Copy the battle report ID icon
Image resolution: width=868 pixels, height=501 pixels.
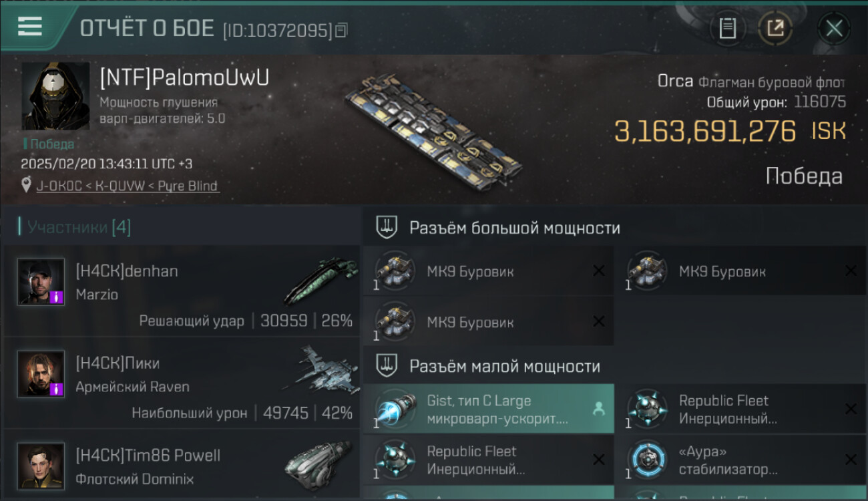pos(341,30)
